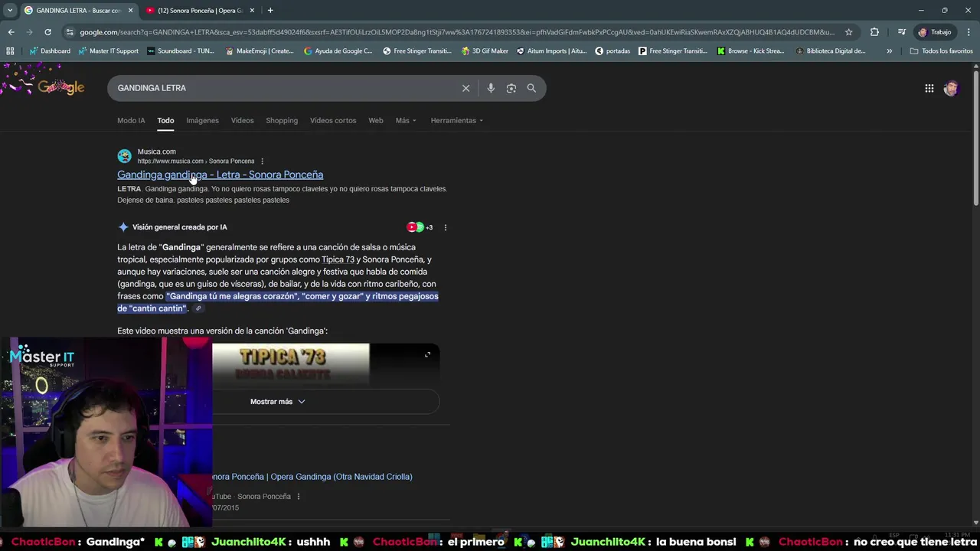Image resolution: width=980 pixels, height=551 pixels.
Task: Open the 3D Gif Maker bookmark
Action: click(x=485, y=51)
